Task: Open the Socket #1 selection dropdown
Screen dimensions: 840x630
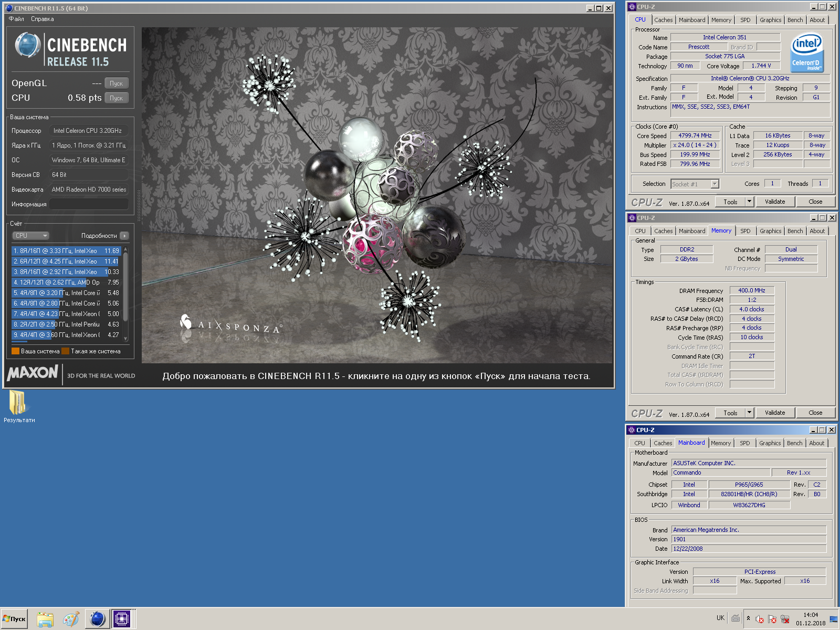Action: (695, 184)
